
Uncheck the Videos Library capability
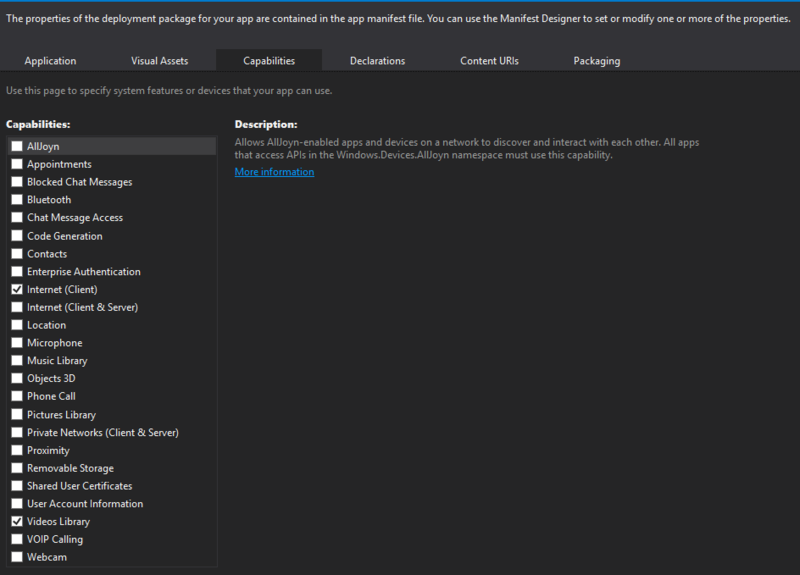17,521
